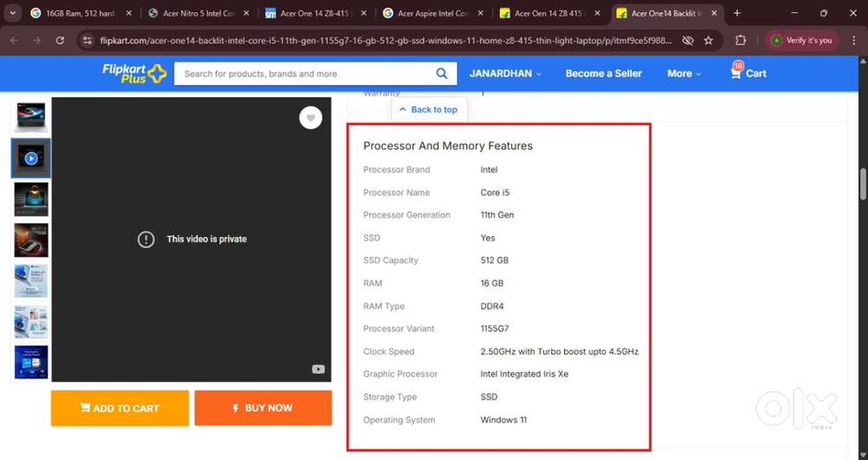Viewport: 868px width, 460px height.
Task: Click the search magnifier icon
Action: (x=442, y=74)
